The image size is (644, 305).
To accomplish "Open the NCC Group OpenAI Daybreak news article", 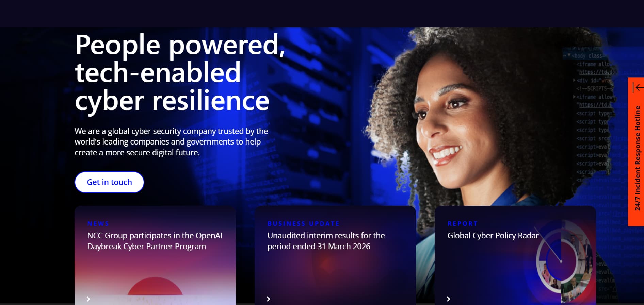I will tap(155, 241).
